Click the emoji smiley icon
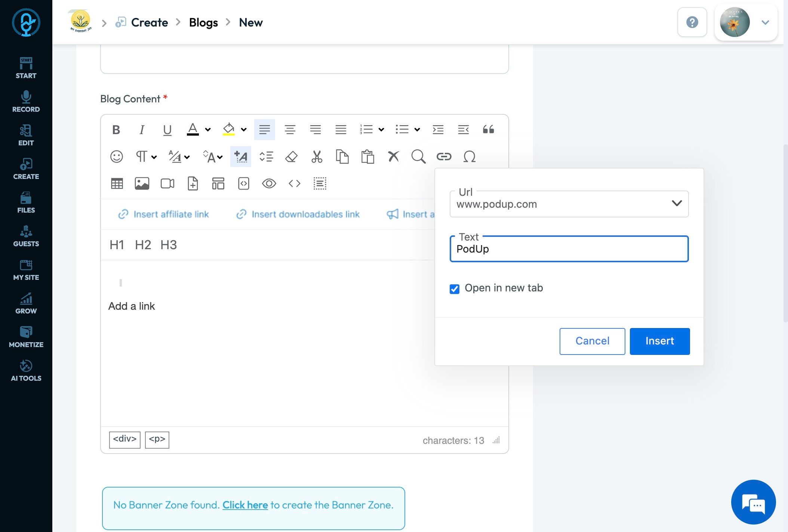 [116, 157]
